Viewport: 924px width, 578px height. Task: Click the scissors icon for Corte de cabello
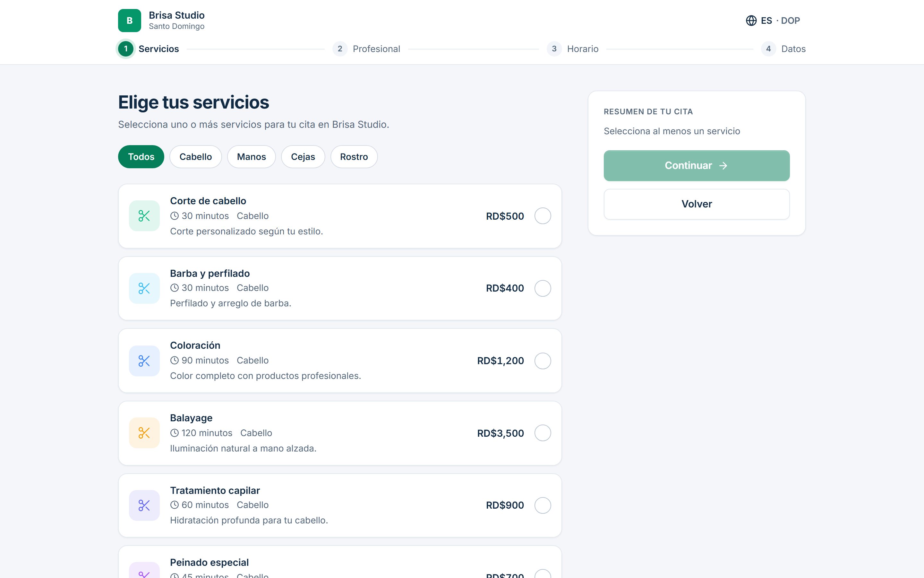click(144, 216)
